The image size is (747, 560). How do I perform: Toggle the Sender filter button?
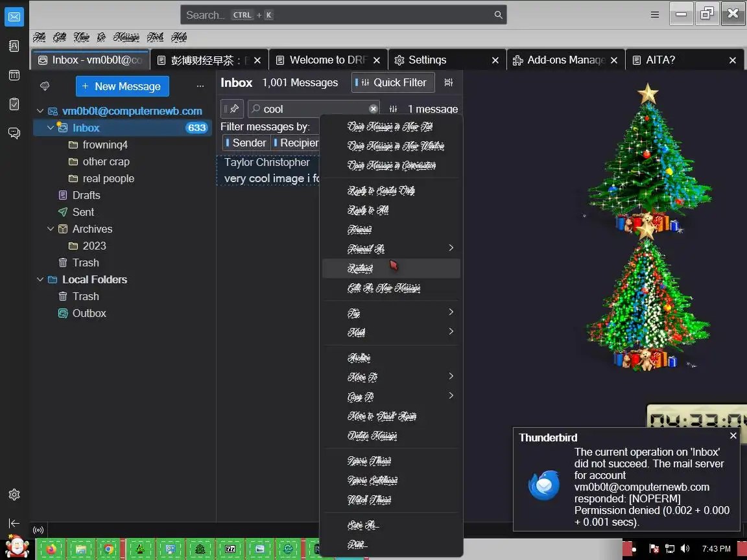tap(246, 143)
